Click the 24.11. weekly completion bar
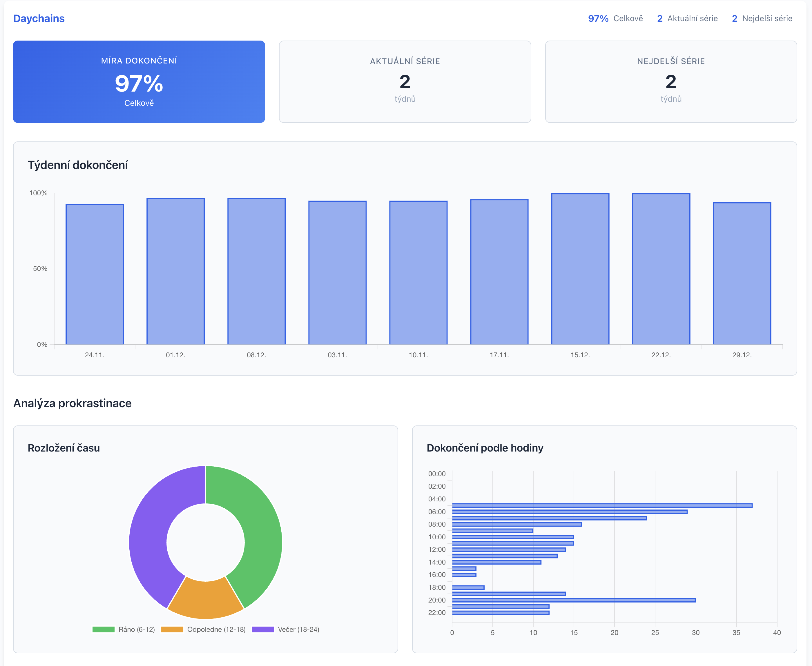Viewport: 812px width, 666px height. tap(95, 274)
